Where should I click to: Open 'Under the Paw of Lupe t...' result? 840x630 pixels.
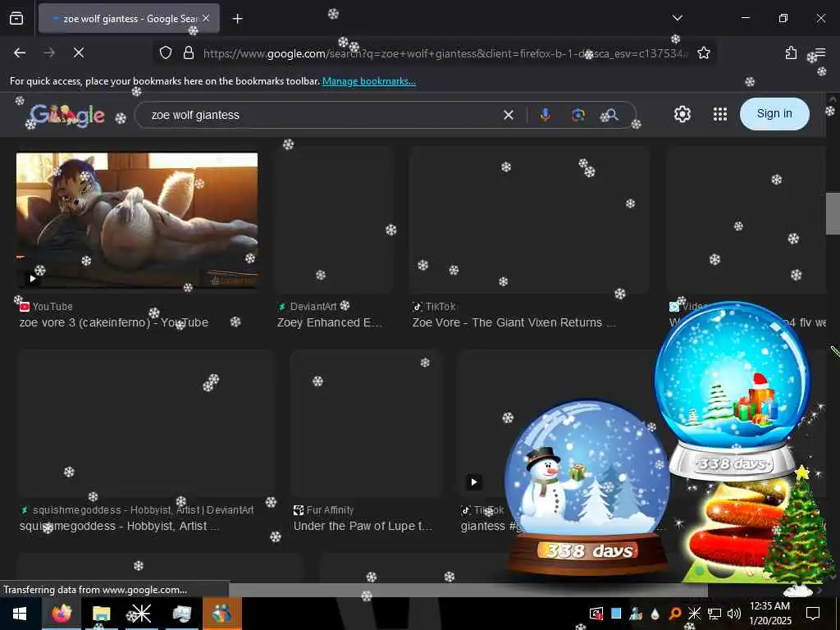(363, 526)
